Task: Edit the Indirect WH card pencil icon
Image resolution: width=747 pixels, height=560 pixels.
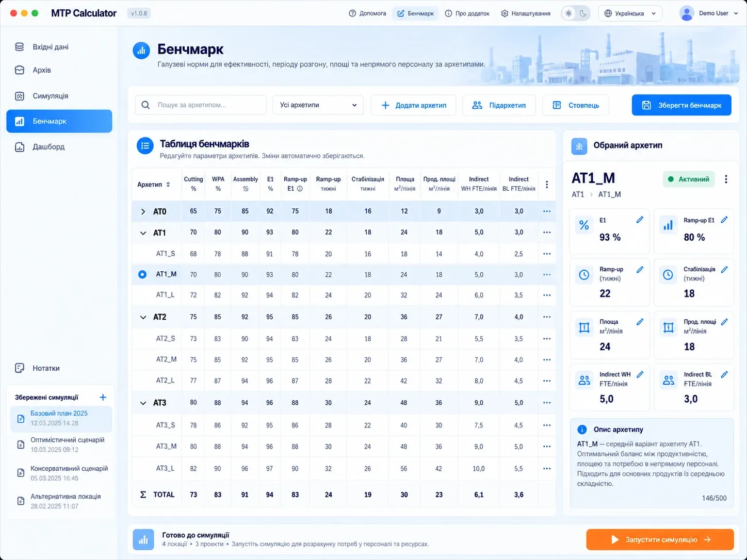Action: click(640, 374)
